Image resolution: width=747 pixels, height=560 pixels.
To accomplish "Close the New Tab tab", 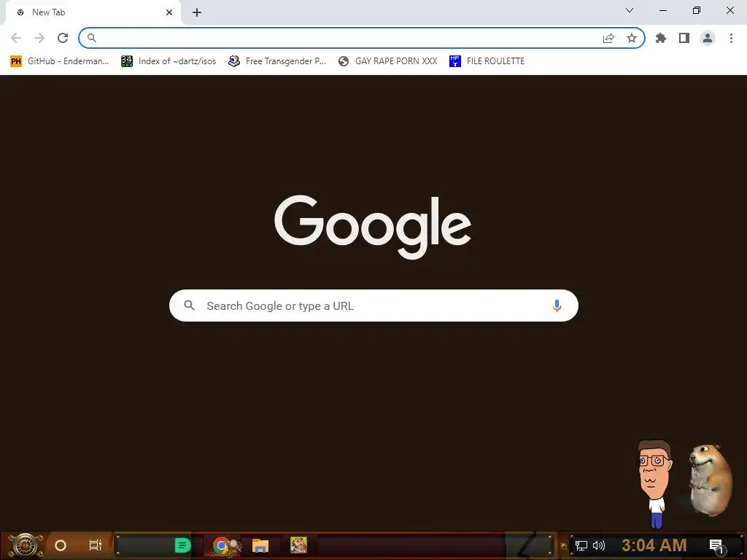I will [169, 12].
